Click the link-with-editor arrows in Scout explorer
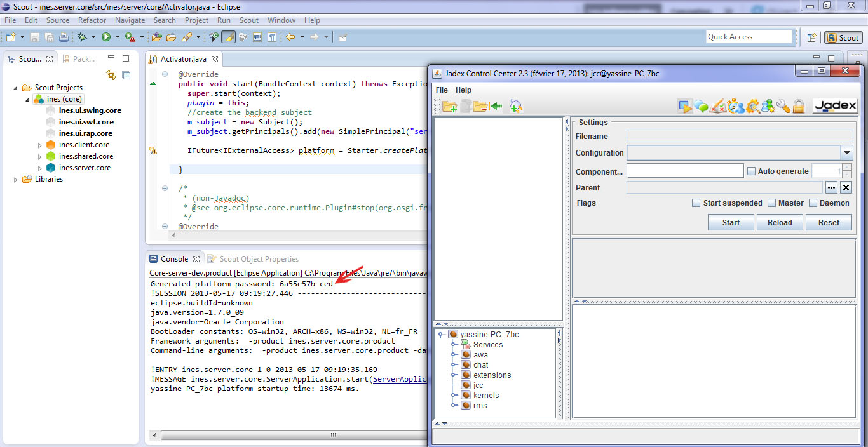 click(x=111, y=75)
